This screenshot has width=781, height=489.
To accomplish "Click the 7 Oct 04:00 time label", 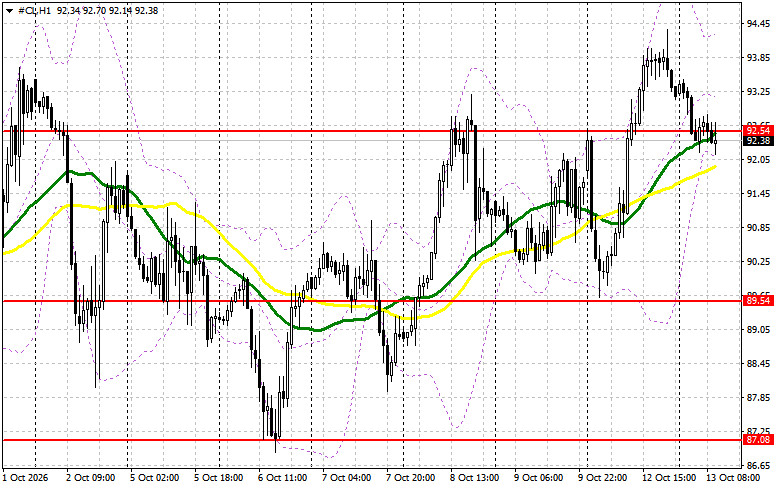I will 347,478.
